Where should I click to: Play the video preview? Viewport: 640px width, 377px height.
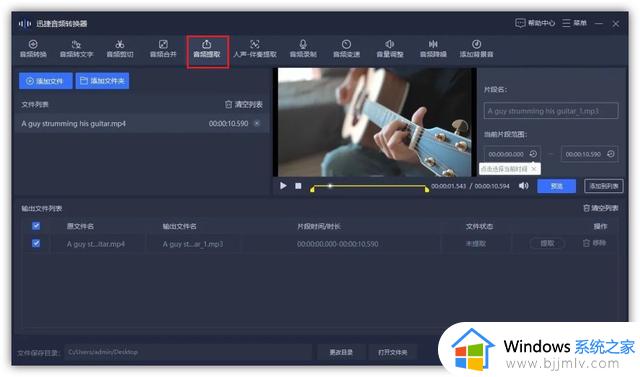(x=283, y=186)
